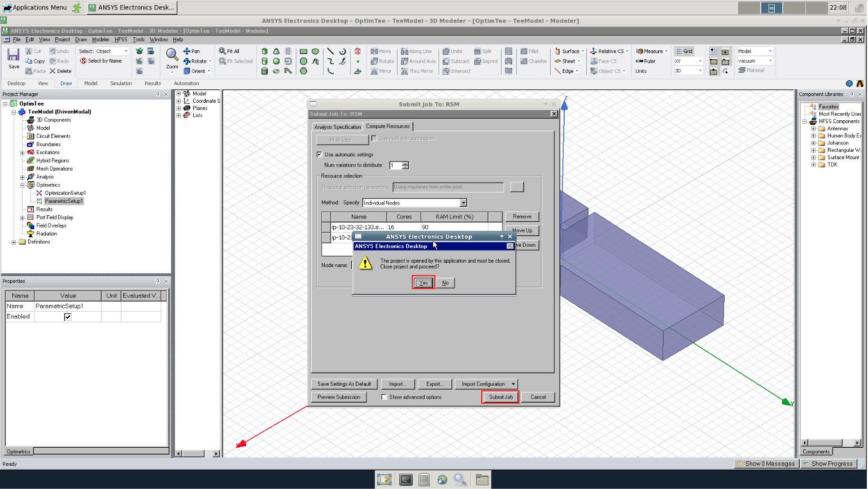Expand the Excitations tree node
Screen dimensions: 868x489
[x=23, y=152]
